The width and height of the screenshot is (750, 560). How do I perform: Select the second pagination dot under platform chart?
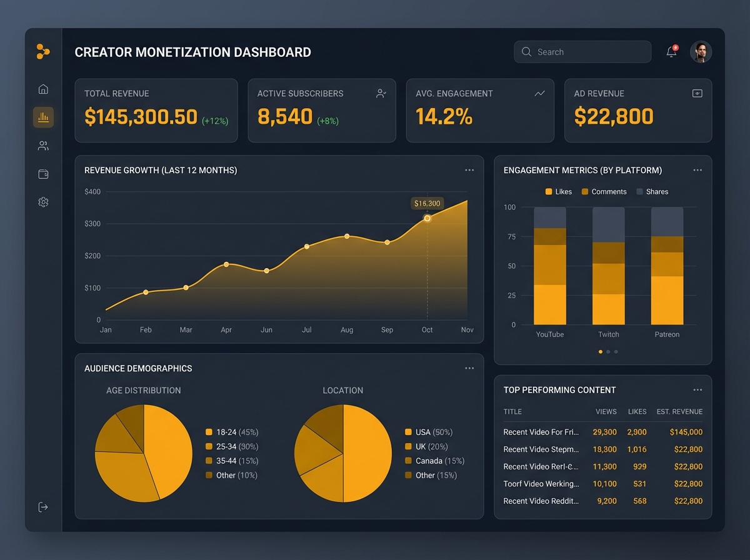[x=608, y=351]
